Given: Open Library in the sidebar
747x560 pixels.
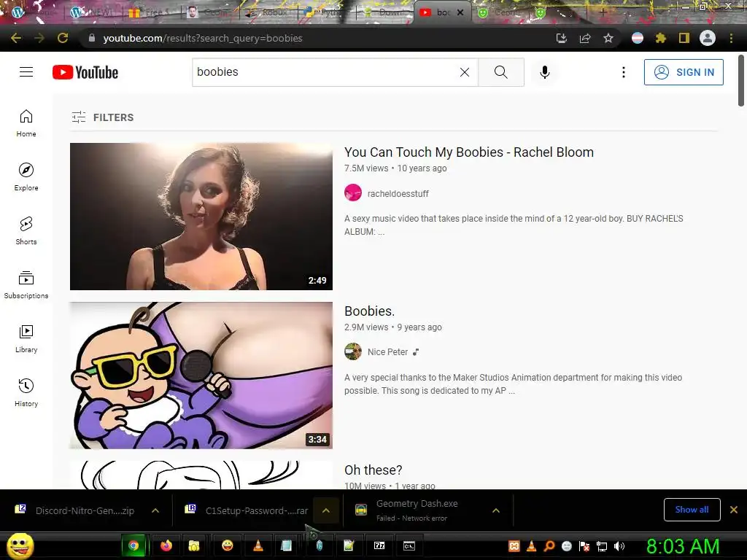Looking at the screenshot, I should 26,338.
